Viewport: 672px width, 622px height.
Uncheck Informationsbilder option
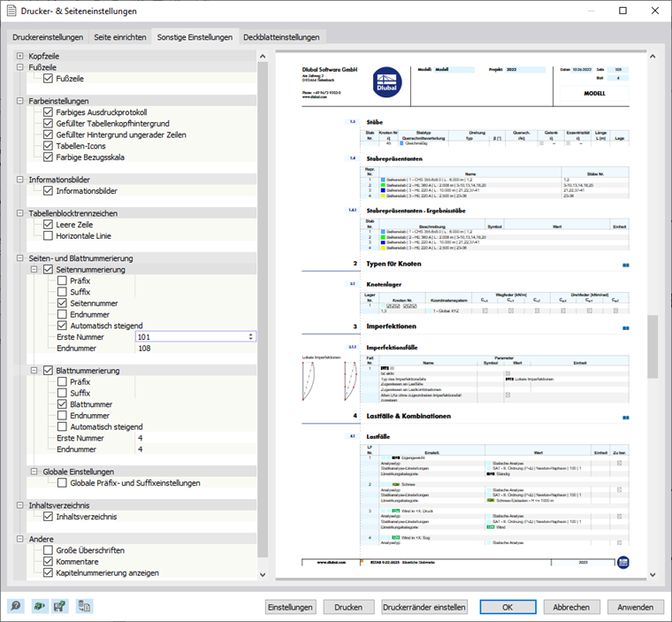[x=48, y=191]
